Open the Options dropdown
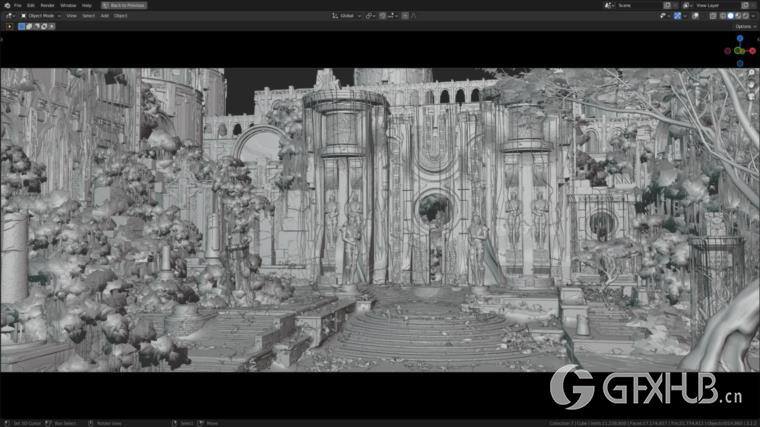The width and height of the screenshot is (760, 427). click(745, 27)
